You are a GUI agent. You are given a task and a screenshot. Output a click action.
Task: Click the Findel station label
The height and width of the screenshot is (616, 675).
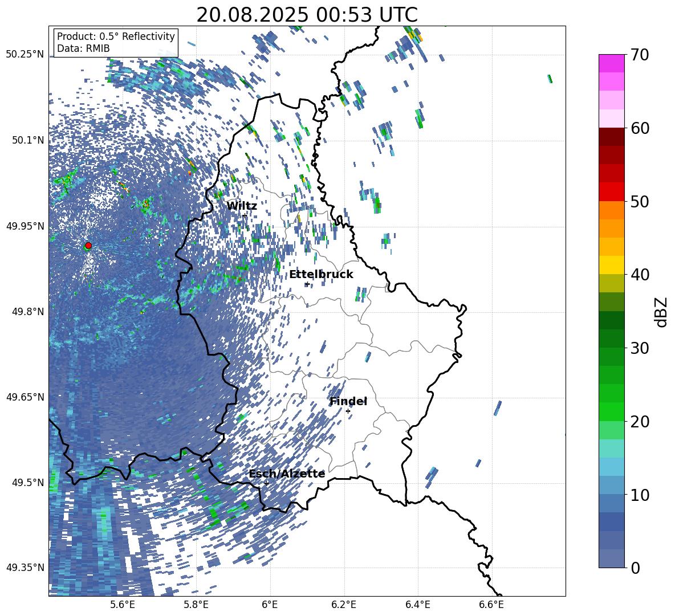[x=348, y=401]
